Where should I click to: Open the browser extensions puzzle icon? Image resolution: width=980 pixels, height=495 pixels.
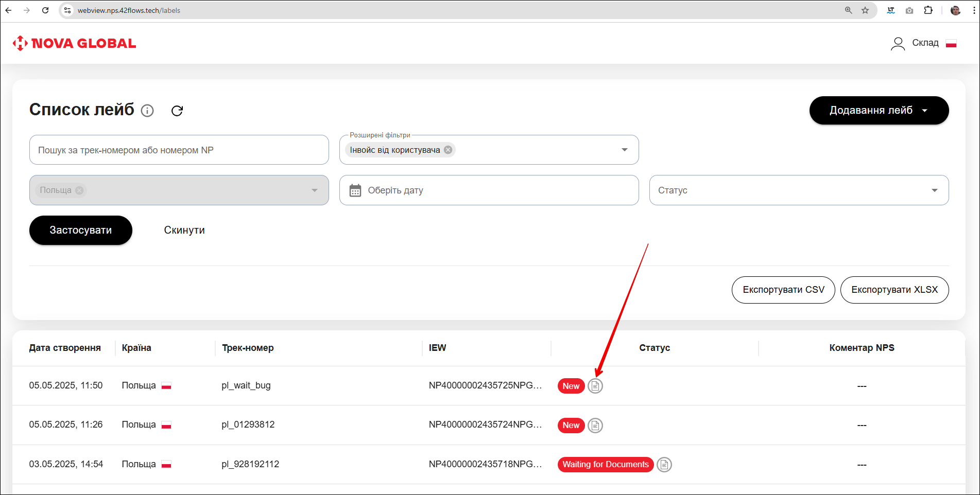click(928, 10)
